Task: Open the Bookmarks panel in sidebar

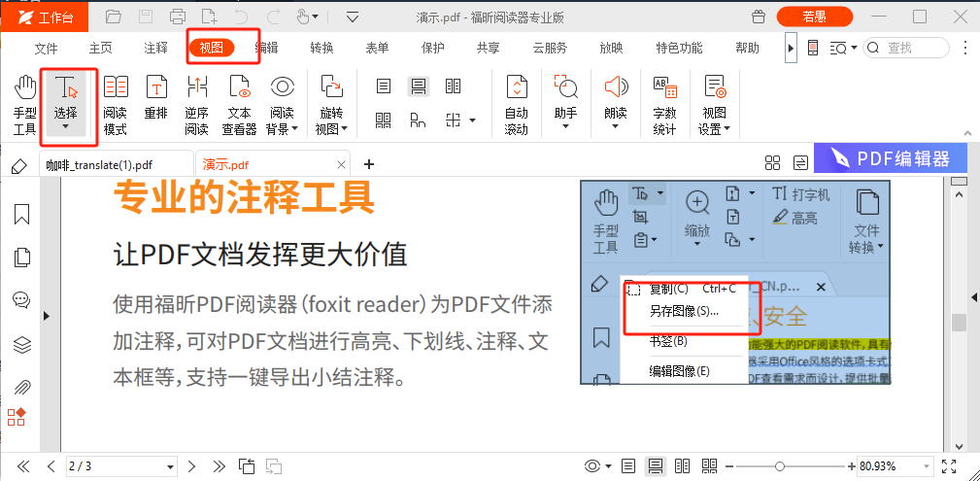Action: pyautogui.click(x=22, y=213)
